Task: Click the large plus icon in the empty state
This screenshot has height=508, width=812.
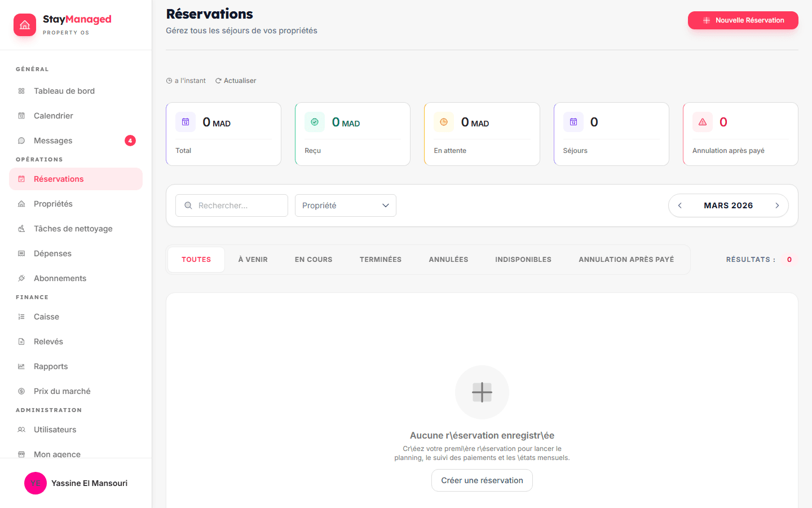Action: (482, 392)
